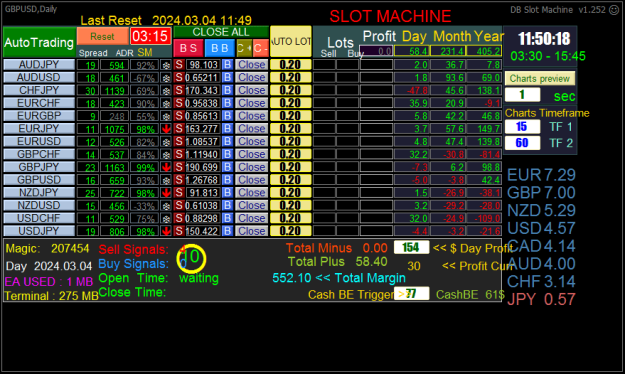Click the red down arrow for GBPJPY
Screen dimensions: 625x374
[x=166, y=167]
